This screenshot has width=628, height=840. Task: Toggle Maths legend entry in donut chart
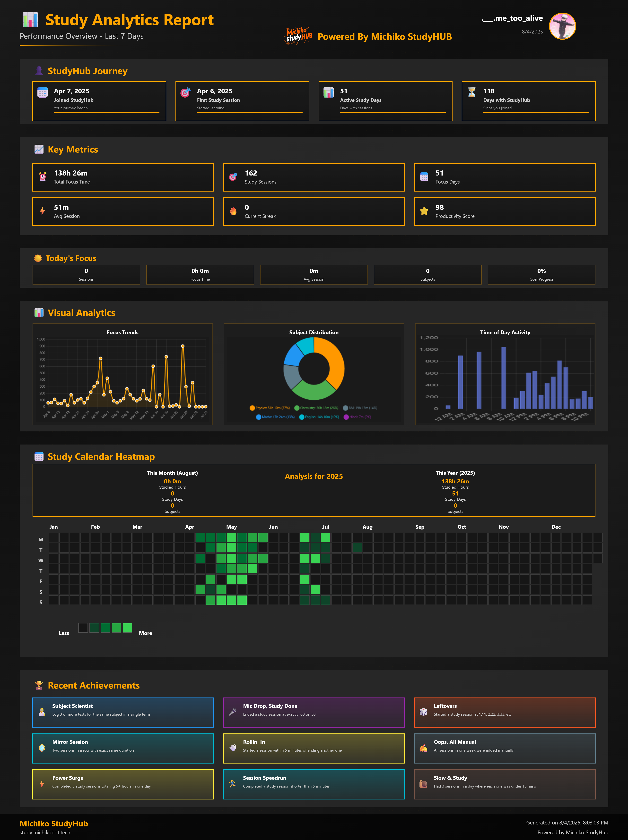click(275, 417)
